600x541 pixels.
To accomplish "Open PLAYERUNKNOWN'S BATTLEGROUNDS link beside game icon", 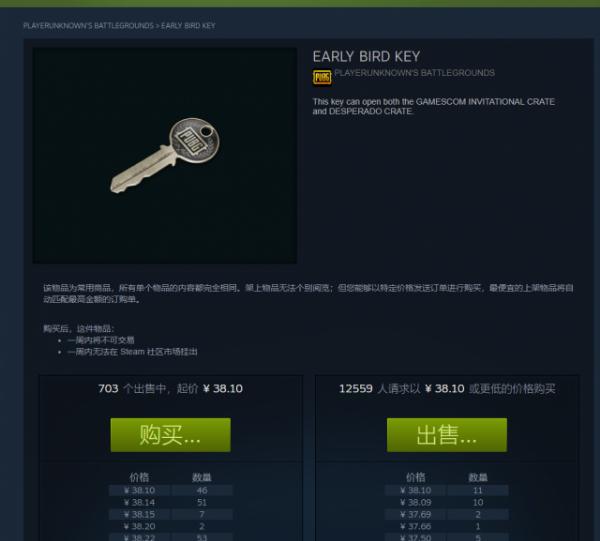I will (414, 73).
